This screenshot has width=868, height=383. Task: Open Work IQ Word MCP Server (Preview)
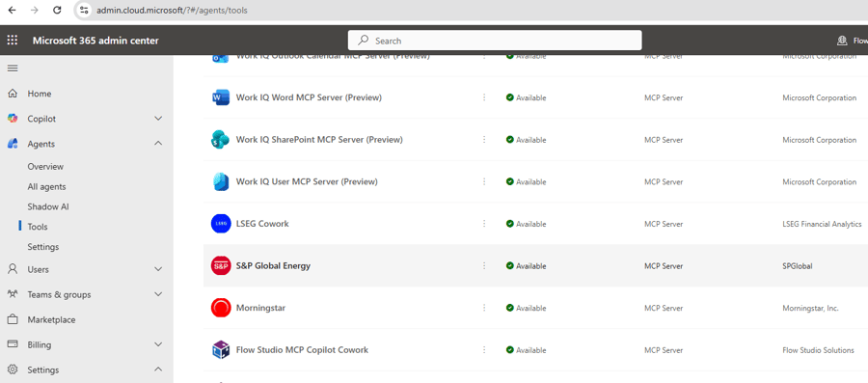coord(309,97)
